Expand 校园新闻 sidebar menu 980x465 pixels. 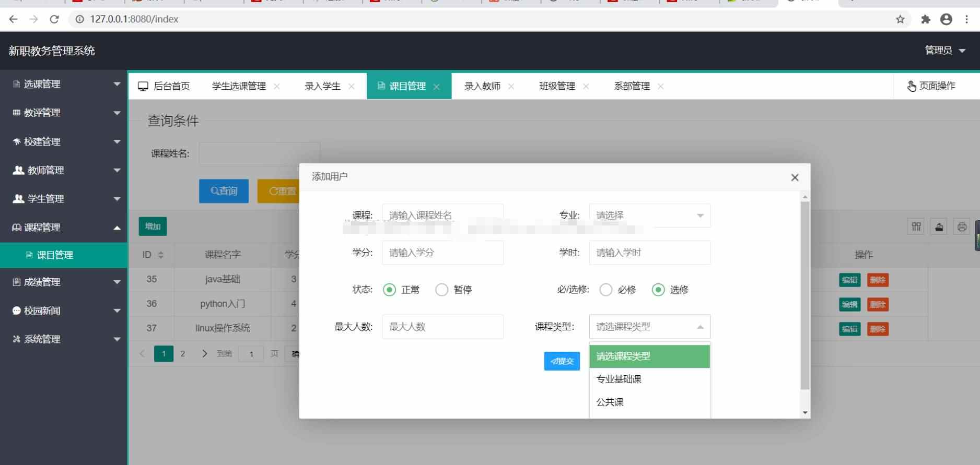64,311
